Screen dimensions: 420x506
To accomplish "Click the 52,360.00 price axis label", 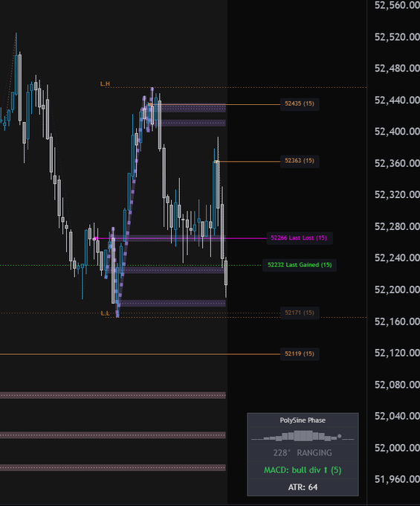I will [x=397, y=163].
